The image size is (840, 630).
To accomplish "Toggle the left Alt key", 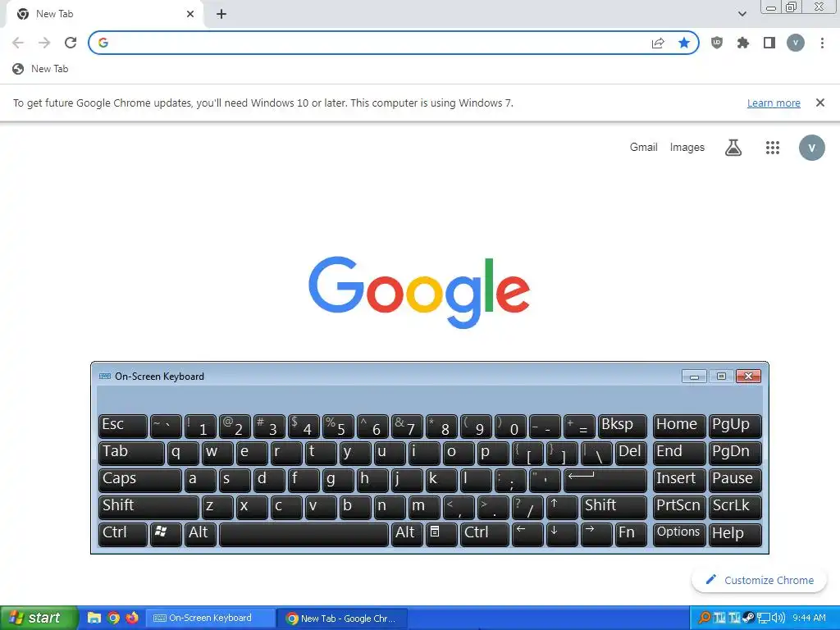I will [x=200, y=534].
